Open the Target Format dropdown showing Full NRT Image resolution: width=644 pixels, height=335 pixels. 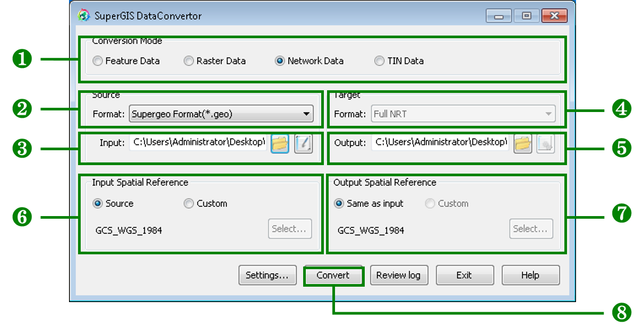coord(463,114)
